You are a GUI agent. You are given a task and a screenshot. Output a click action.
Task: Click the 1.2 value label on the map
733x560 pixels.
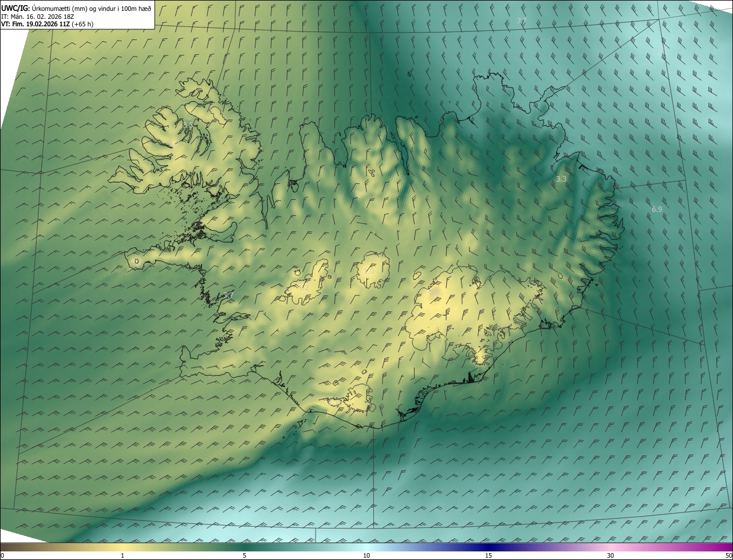tap(303, 288)
